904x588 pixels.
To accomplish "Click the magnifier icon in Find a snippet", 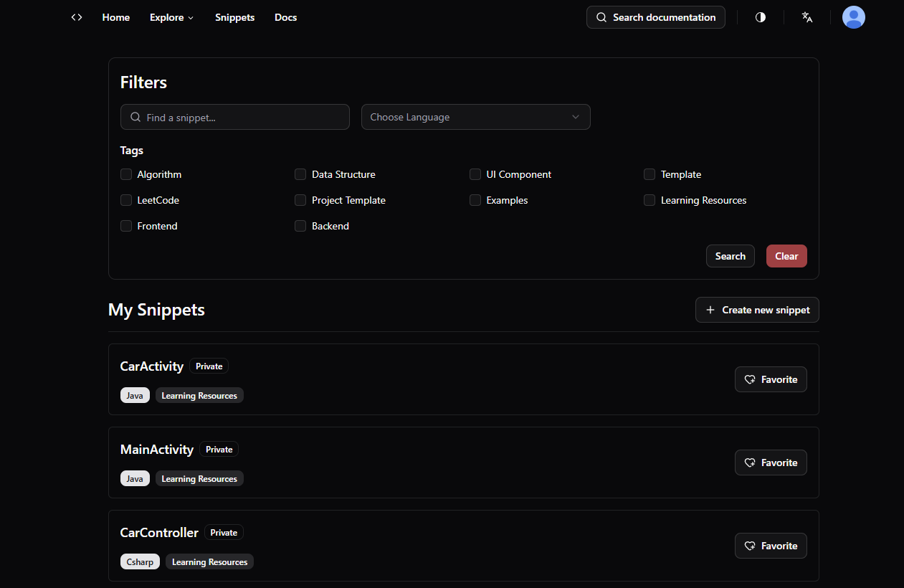I will coord(135,117).
